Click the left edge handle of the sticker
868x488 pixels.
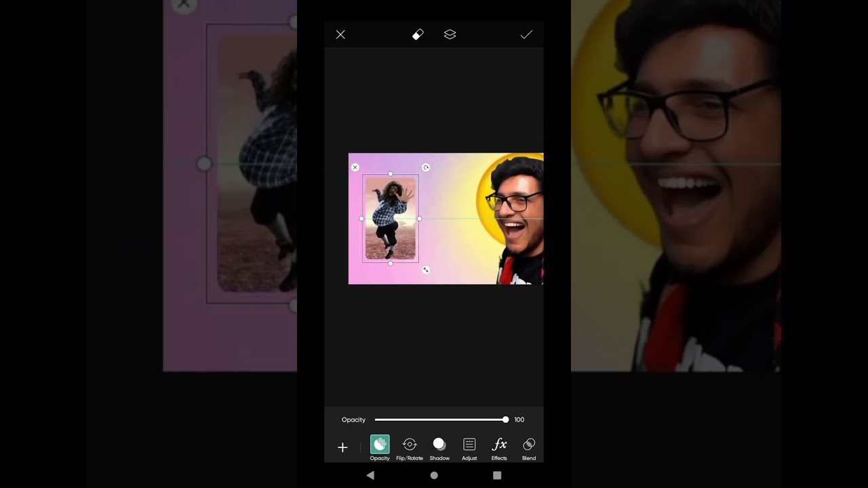coord(361,218)
